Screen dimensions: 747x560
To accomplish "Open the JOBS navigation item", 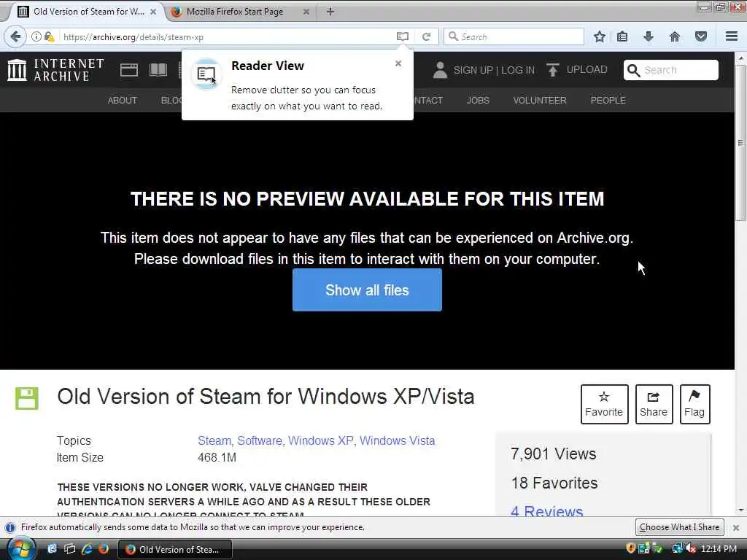I will coord(478,100).
